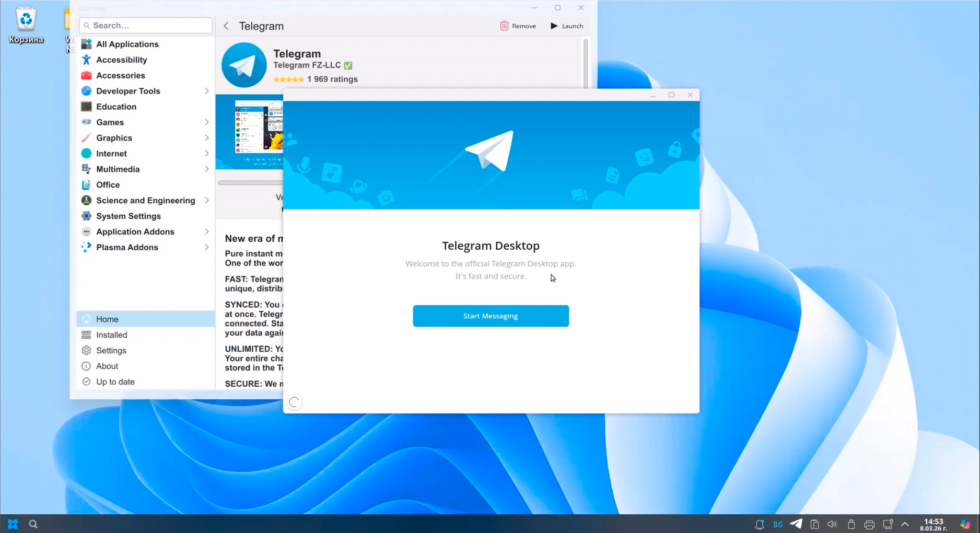Click the printer icon in system tray

tap(869, 524)
